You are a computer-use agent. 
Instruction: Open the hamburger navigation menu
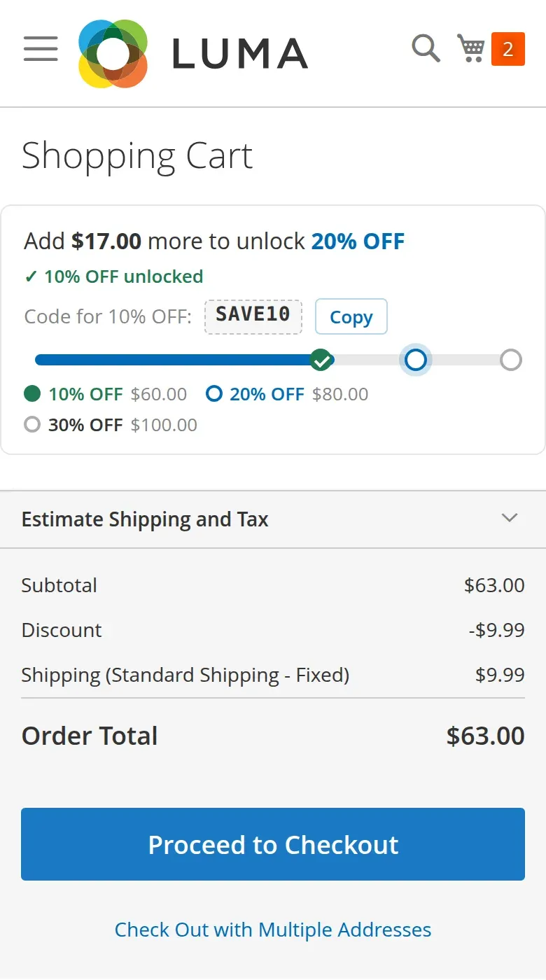(41, 49)
